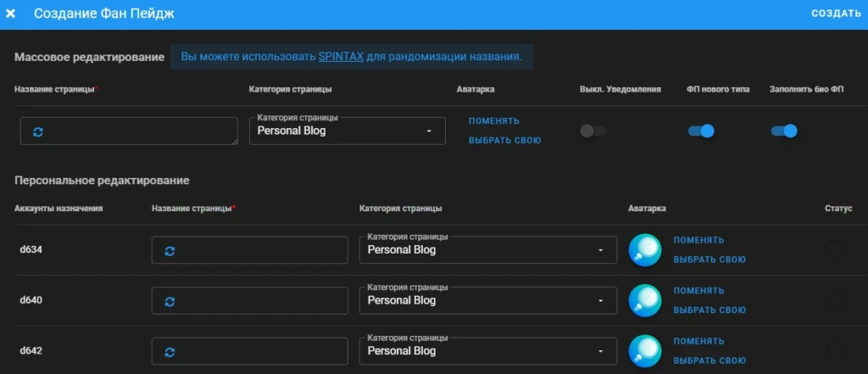868x374 pixels.
Task: Click the page name text field for d640
Action: [x=250, y=301]
